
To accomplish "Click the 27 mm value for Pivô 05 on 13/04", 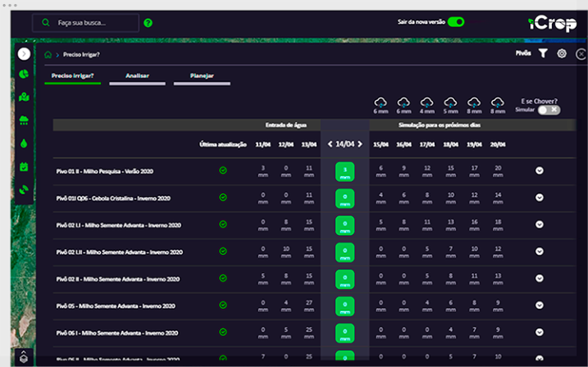I will pyautogui.click(x=309, y=306).
